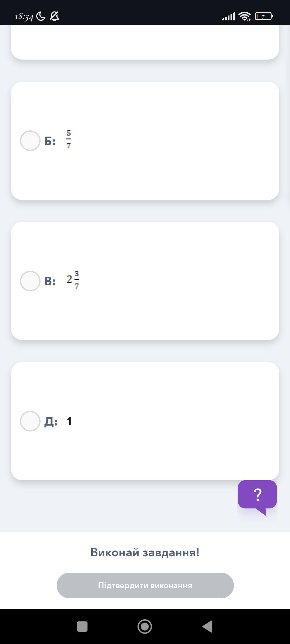
Task: Tap the answer value 1 text
Action: pyautogui.click(x=69, y=421)
